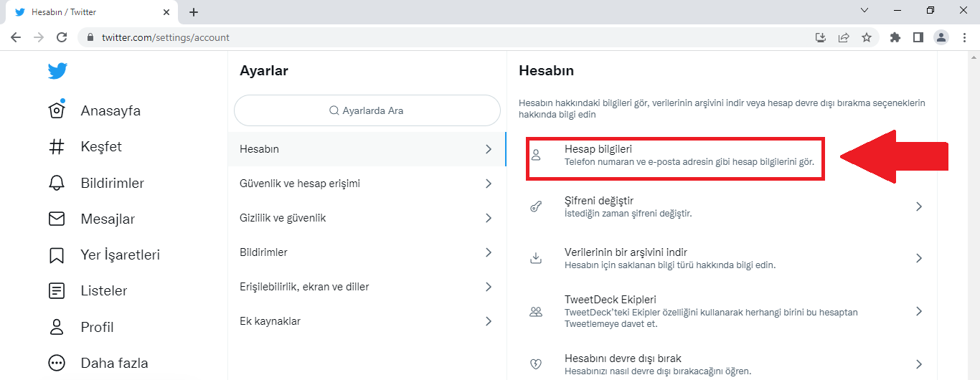980x380 pixels.
Task: Click browser forward arrow
Action: coord(39,37)
